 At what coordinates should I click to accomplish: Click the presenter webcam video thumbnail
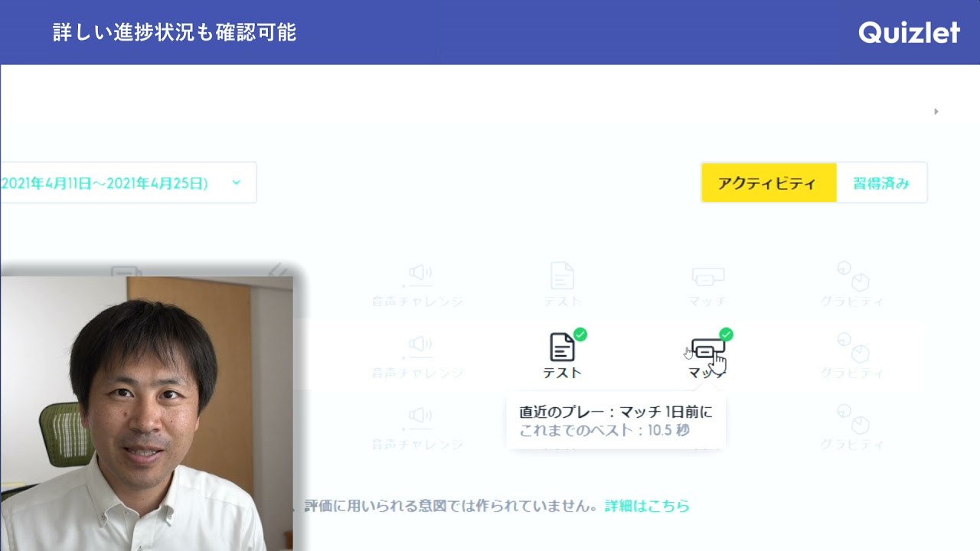[x=146, y=413]
